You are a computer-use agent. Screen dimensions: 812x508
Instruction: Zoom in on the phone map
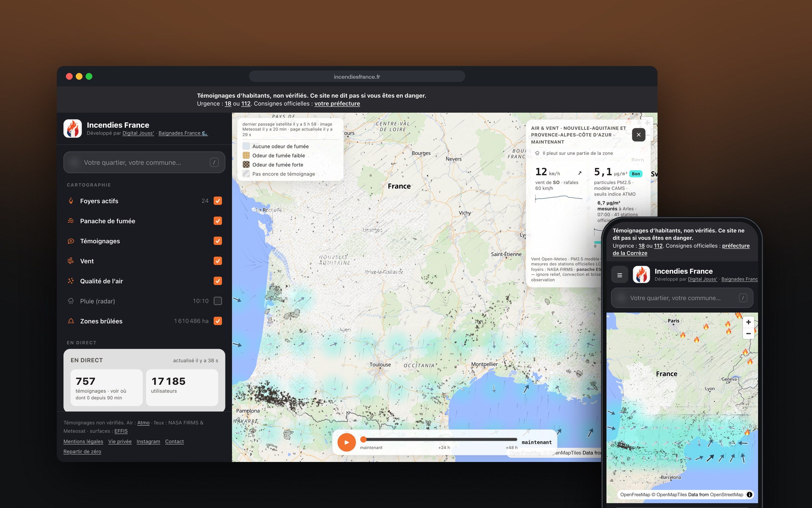pyautogui.click(x=748, y=322)
